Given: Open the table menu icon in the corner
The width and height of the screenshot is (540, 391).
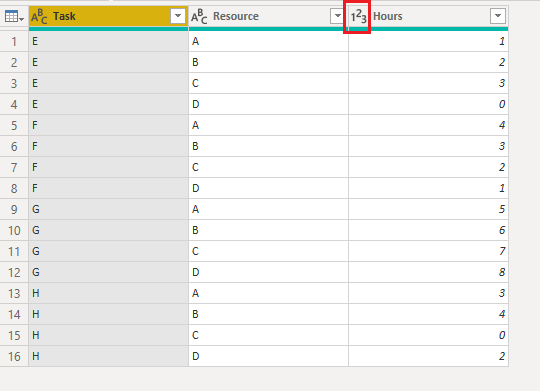Looking at the screenshot, I should [x=14, y=16].
